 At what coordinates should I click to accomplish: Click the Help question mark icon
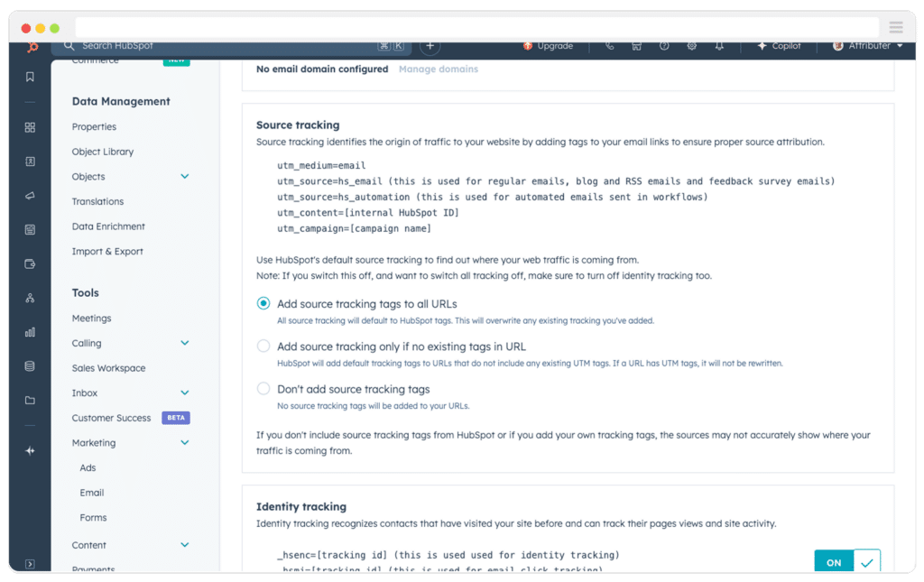coord(664,45)
